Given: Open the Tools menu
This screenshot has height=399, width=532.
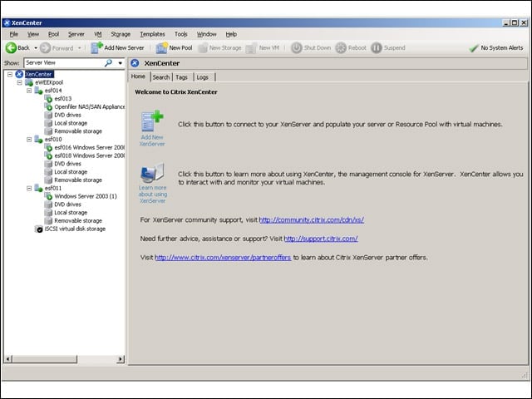Looking at the screenshot, I should 181,34.
